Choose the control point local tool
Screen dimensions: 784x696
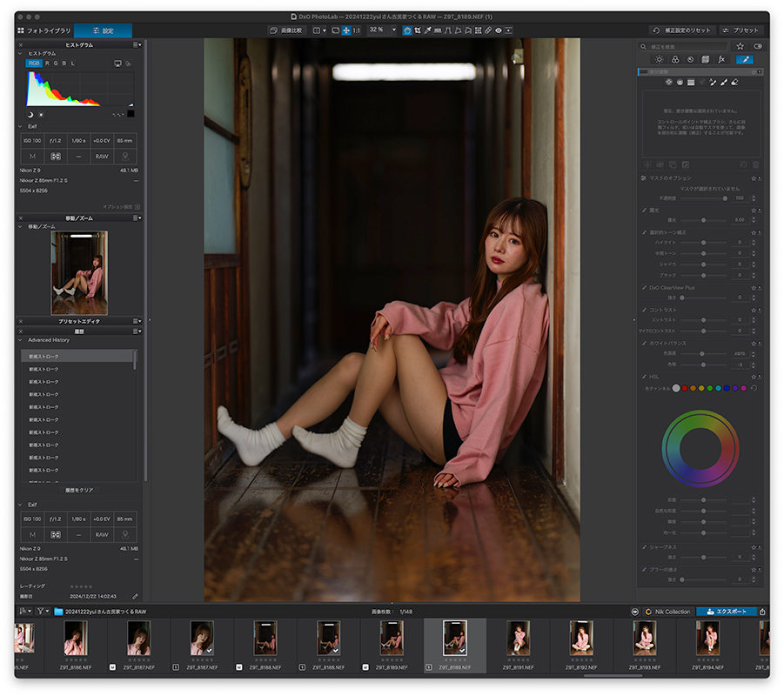pos(668,82)
